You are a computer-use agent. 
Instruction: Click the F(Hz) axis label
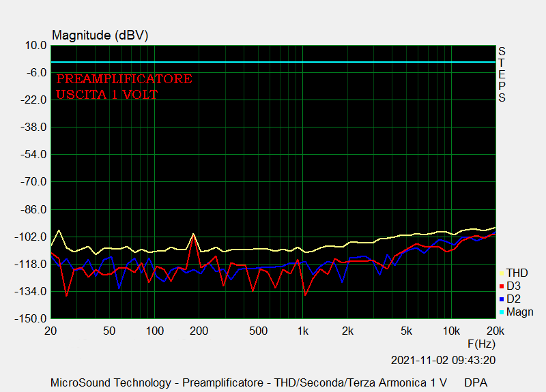click(x=482, y=344)
